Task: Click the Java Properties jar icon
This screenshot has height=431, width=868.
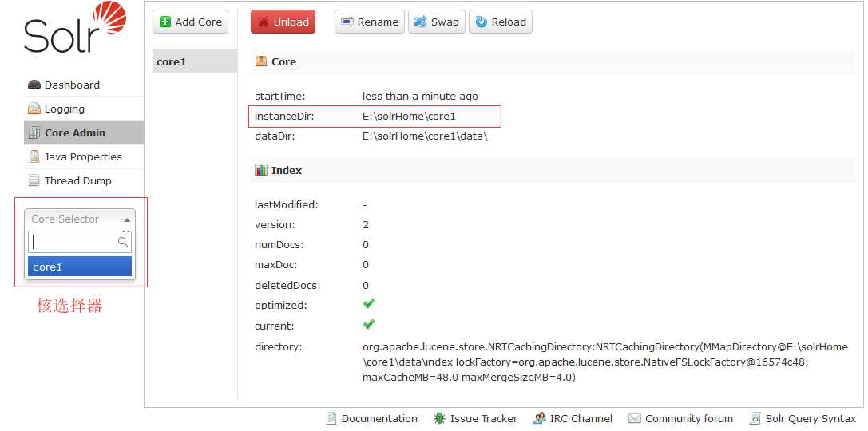Action: tap(34, 156)
